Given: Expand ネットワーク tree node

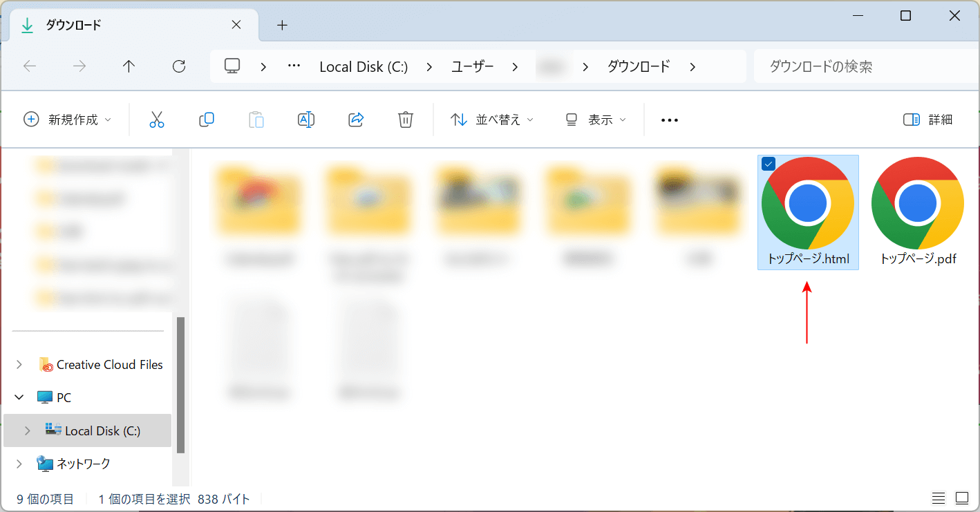Looking at the screenshot, I should click(x=19, y=463).
